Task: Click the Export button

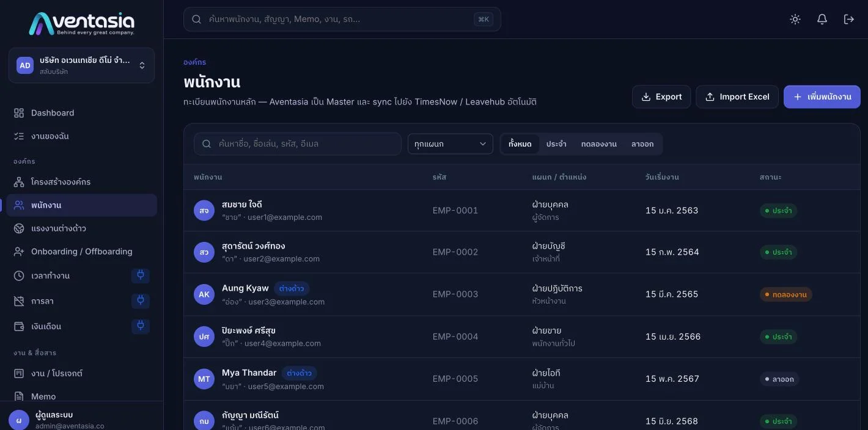Action: [x=661, y=97]
